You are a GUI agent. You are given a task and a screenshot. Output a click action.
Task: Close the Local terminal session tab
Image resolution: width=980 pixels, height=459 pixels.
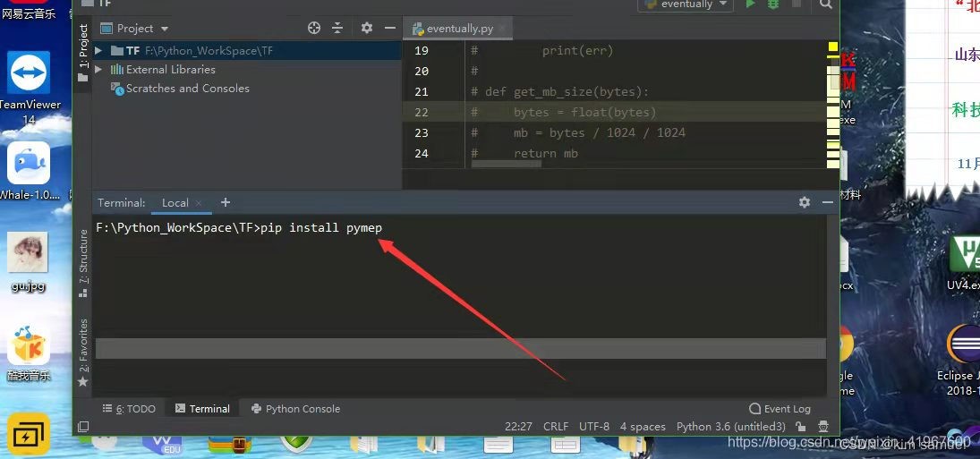point(199,203)
